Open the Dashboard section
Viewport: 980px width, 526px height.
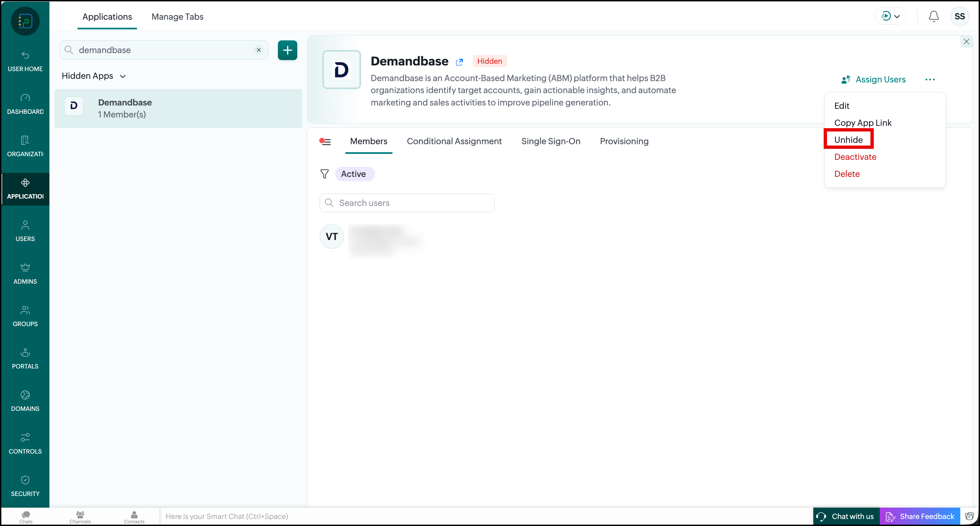[x=25, y=104]
